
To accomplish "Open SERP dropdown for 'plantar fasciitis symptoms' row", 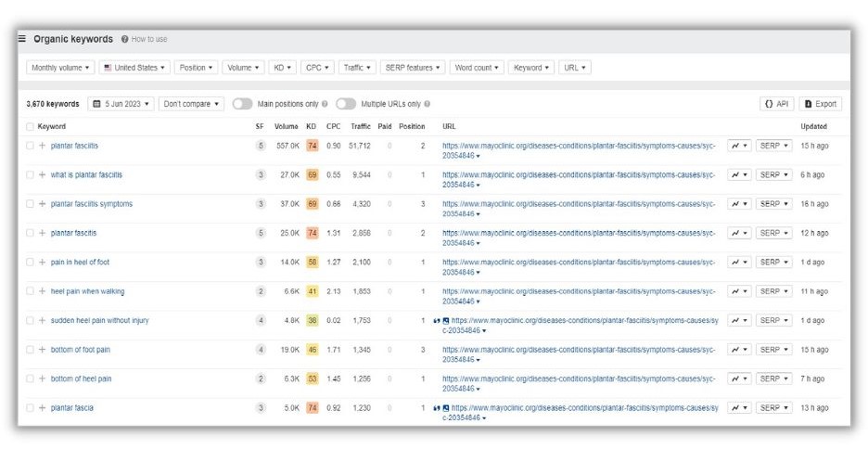I will click(774, 204).
